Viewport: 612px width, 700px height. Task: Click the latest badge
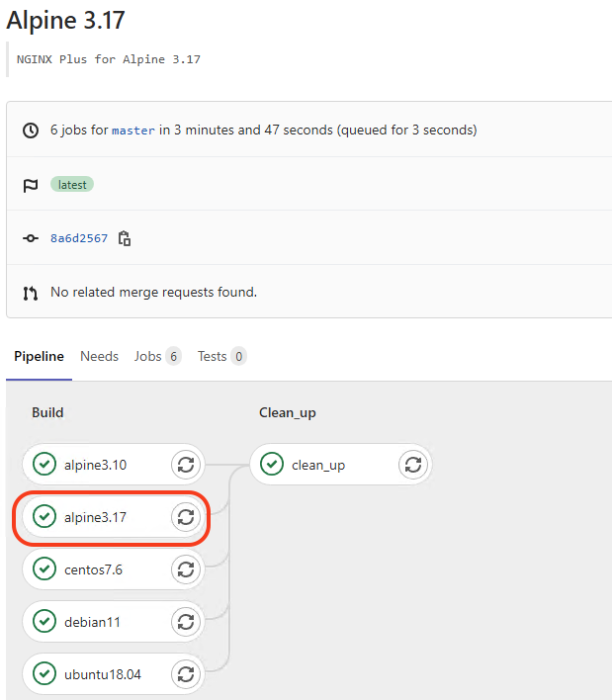(x=72, y=184)
